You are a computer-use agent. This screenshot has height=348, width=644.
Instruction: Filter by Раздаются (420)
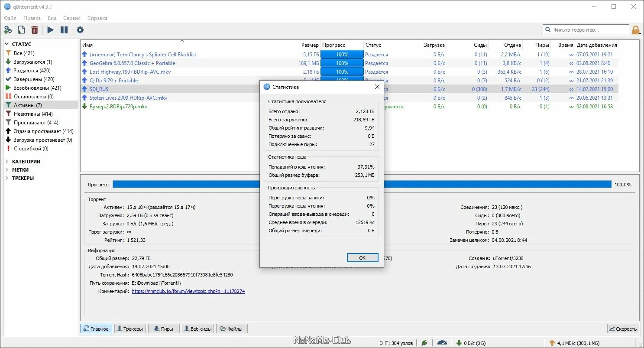[41, 71]
